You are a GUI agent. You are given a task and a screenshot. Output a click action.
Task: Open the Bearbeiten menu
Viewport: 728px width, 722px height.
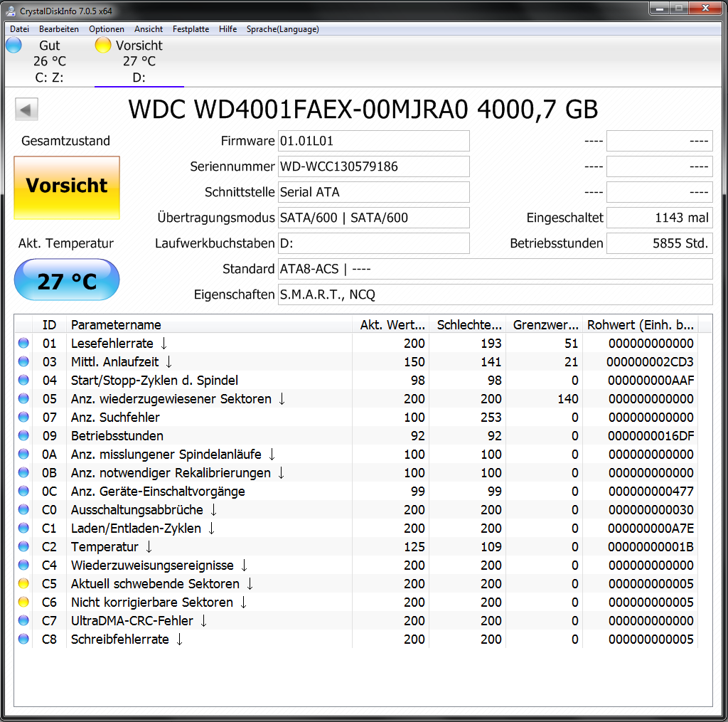[59, 28]
